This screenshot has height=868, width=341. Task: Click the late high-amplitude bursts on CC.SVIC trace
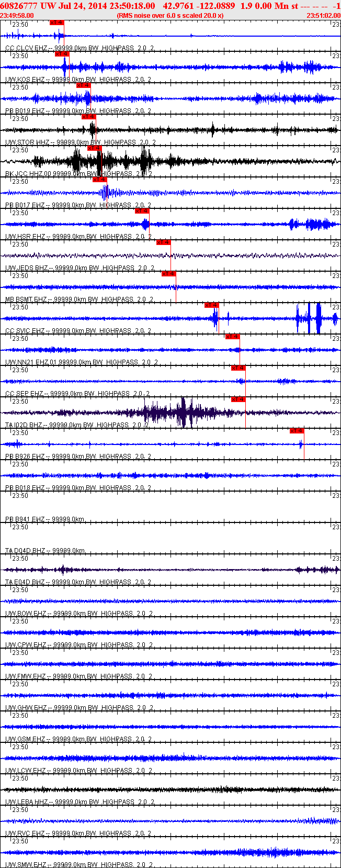click(x=316, y=318)
